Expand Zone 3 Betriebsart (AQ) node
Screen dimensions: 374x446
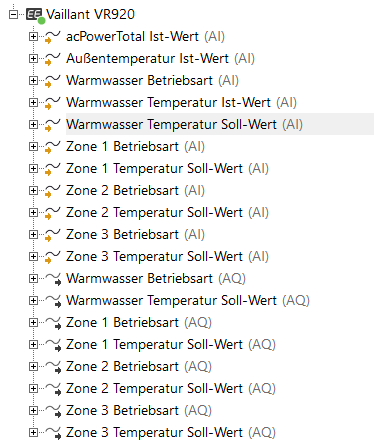click(33, 410)
